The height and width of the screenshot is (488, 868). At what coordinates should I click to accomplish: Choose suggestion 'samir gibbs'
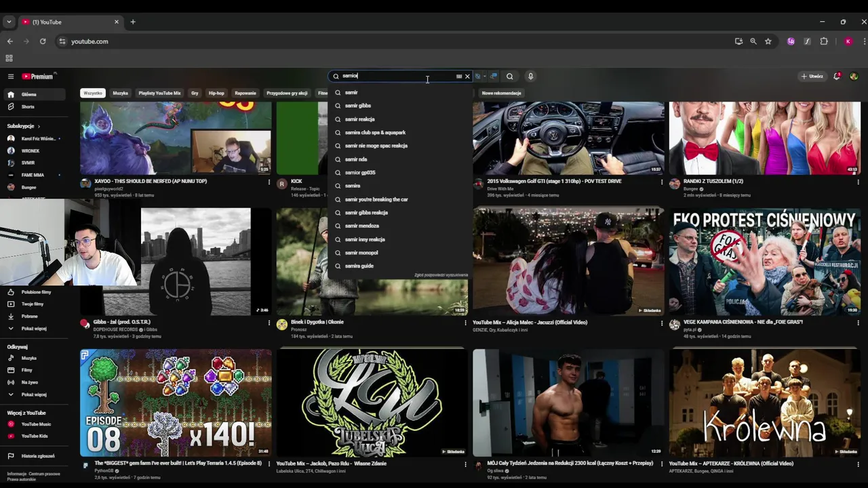400,106
